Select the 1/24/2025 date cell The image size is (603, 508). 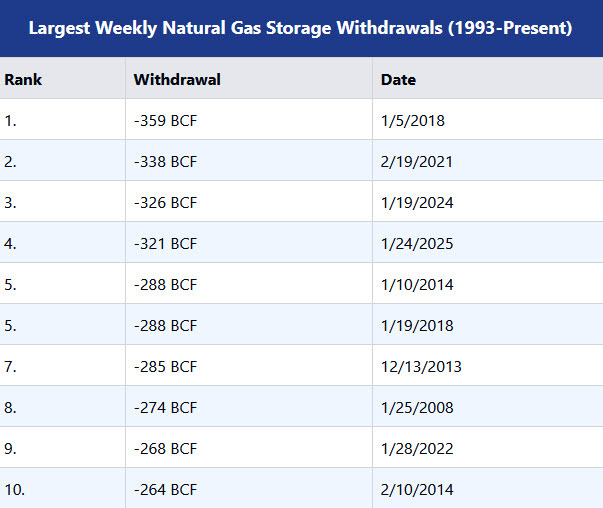[417, 244]
